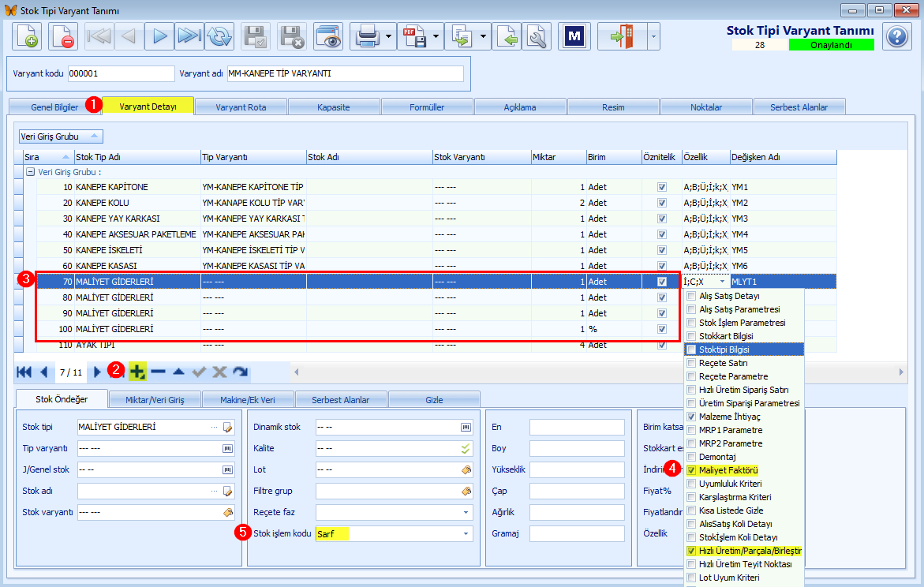The height and width of the screenshot is (587, 924).
Task: Open the exit door dropdown arrow
Action: pyautogui.click(x=653, y=36)
